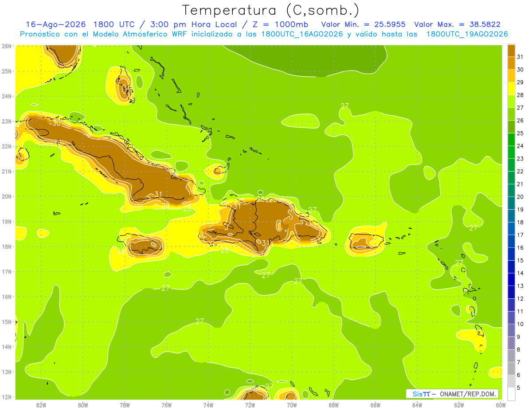The width and height of the screenshot is (532, 411).
Task: Click the '31' legend value label
Action: 520,57
